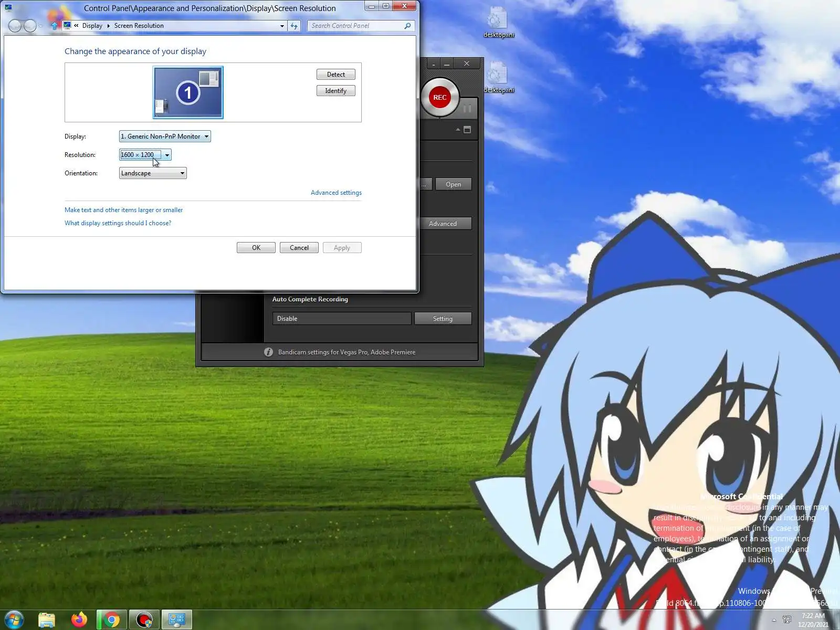Click the Bandicam red REC button
The width and height of the screenshot is (840, 630).
click(440, 97)
